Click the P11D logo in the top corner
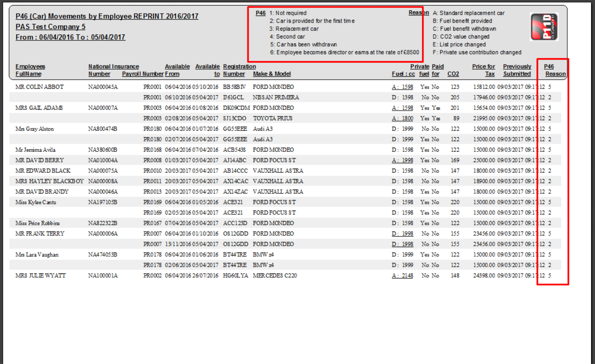The width and height of the screenshot is (595, 364). pos(544,26)
